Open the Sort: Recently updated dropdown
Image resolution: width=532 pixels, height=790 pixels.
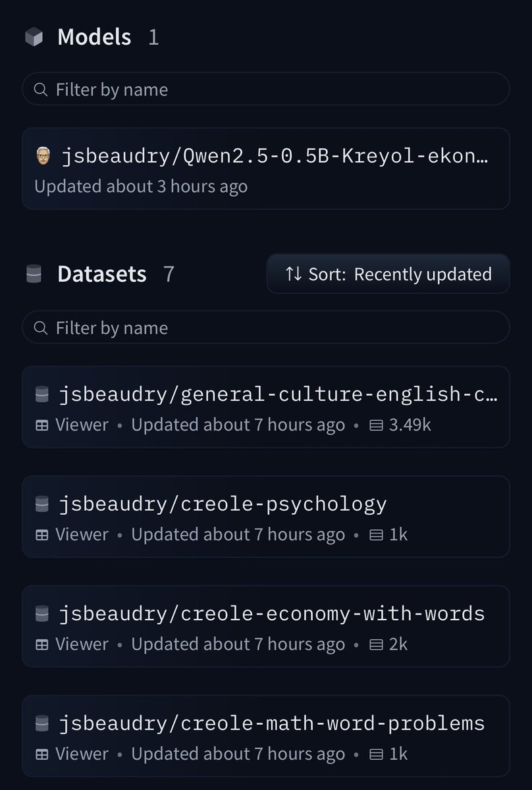(388, 274)
